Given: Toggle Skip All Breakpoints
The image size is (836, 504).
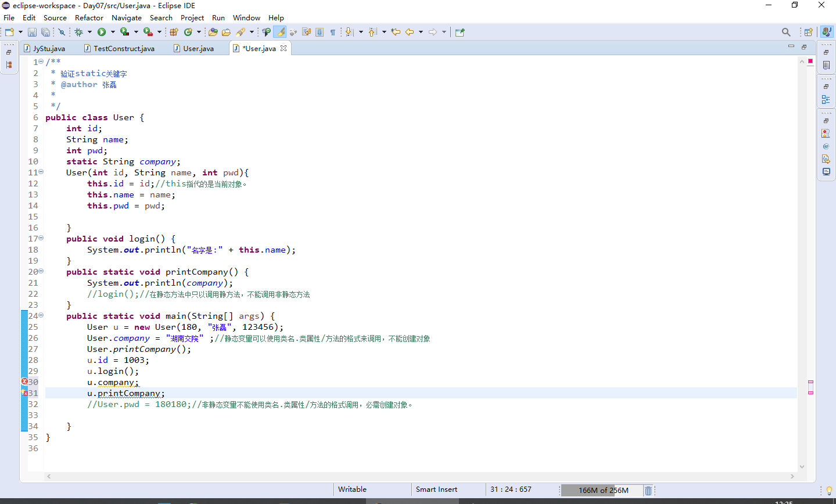Looking at the screenshot, I should 62,32.
